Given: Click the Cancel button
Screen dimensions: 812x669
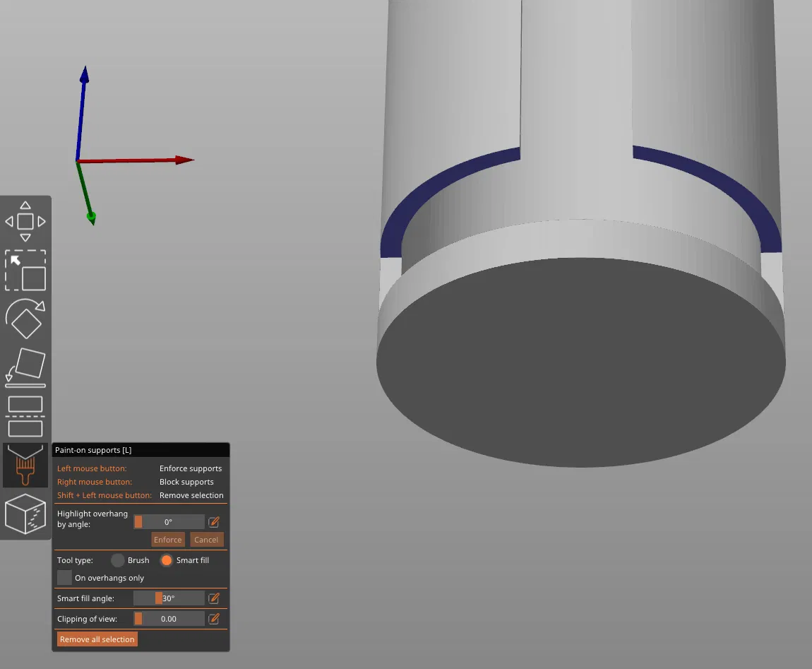Looking at the screenshot, I should pyautogui.click(x=206, y=540).
